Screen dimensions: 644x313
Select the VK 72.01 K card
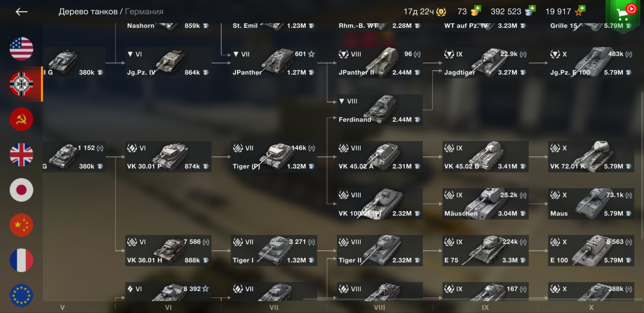point(591,157)
